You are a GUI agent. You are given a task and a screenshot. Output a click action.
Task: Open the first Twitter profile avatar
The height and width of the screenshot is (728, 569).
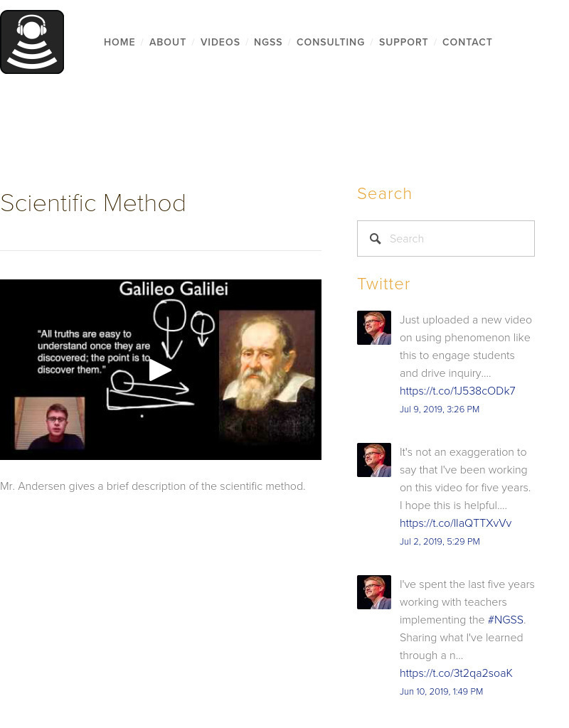373,328
